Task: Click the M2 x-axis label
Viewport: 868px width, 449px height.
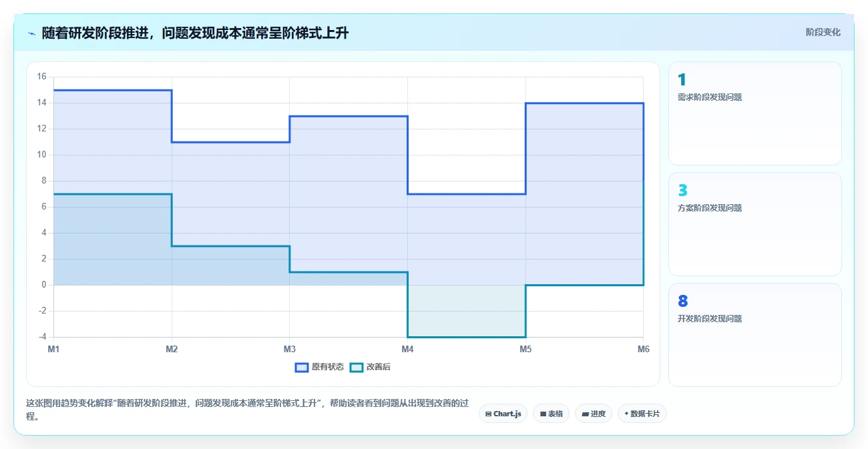Action: pyautogui.click(x=172, y=349)
